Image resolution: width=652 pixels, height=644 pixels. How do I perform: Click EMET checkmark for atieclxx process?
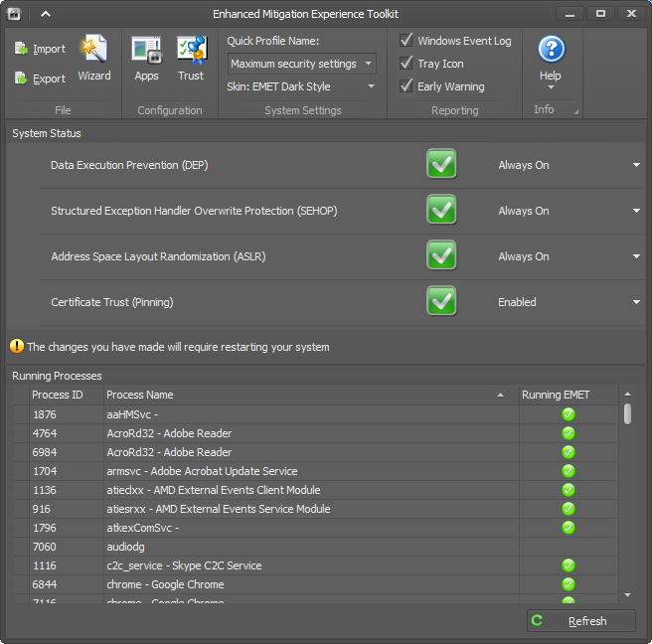[568, 490]
